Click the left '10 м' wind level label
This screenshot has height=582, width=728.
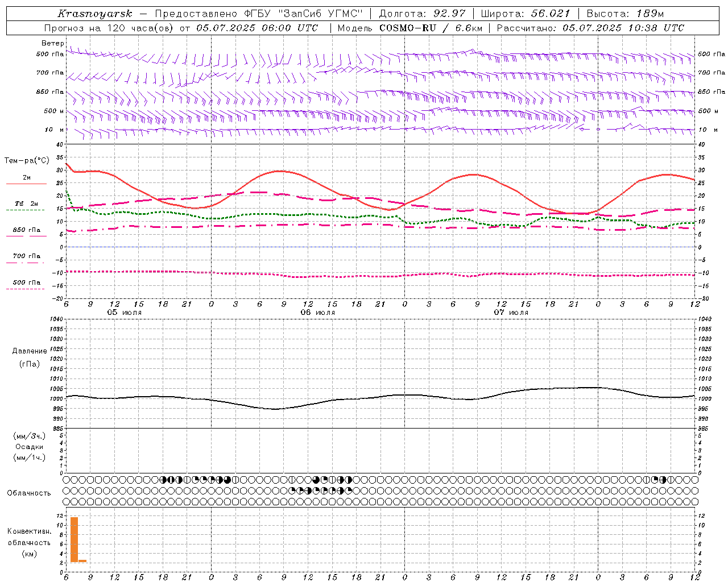click(55, 130)
